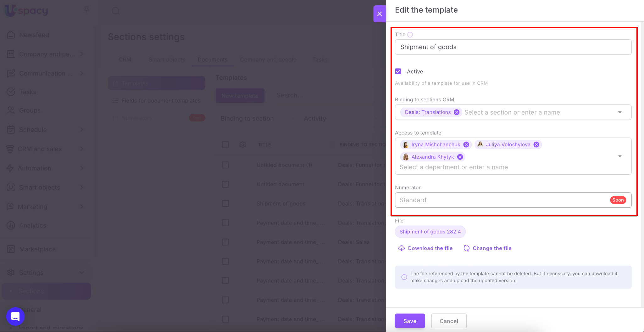Click the Title info icon
Screen dimensions: 644x332
pyautogui.click(x=410, y=35)
